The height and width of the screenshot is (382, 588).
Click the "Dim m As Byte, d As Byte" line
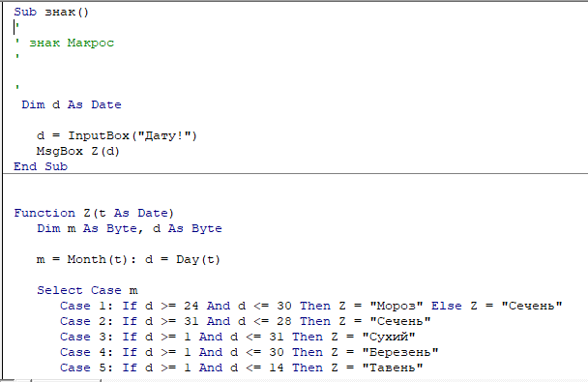tap(130, 228)
